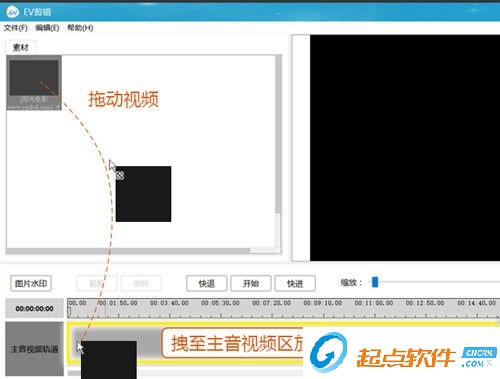Click the horizontal scrollbar of the 素材 panel
Image resolution: width=500 pixels, height=379 pixels.
129,250
